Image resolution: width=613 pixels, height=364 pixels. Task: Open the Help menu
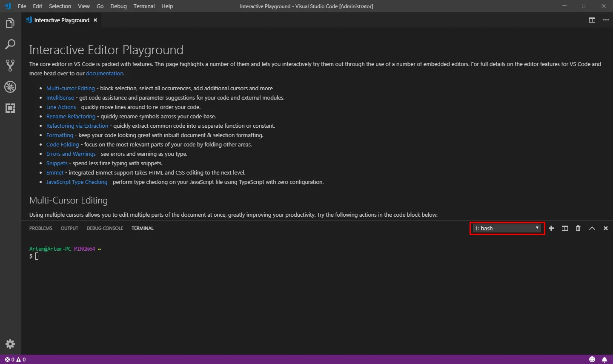167,6
